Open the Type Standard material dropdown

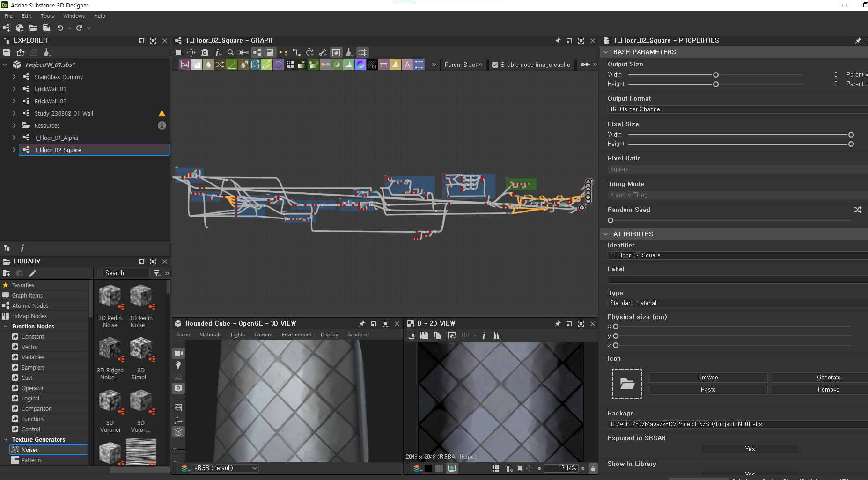pyautogui.click(x=737, y=303)
